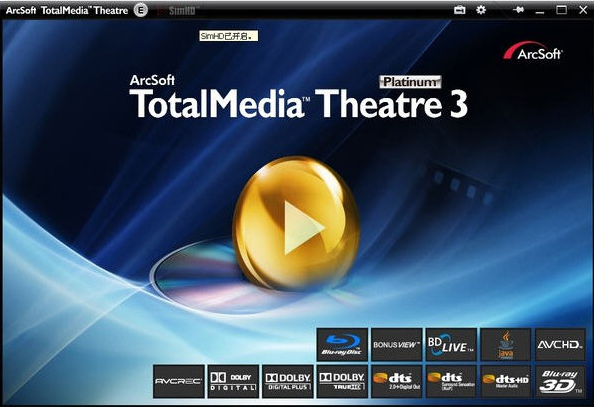The width and height of the screenshot is (594, 407).
Task: Click the Java logo badge
Action: (505, 344)
